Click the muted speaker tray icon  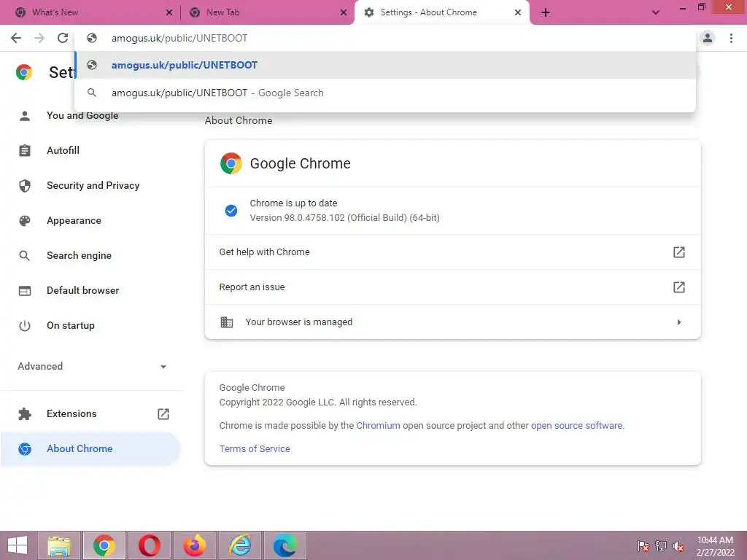coord(678,546)
